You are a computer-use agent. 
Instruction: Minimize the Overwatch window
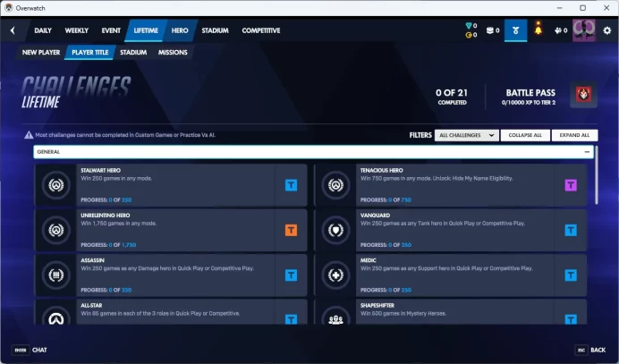coord(559,8)
